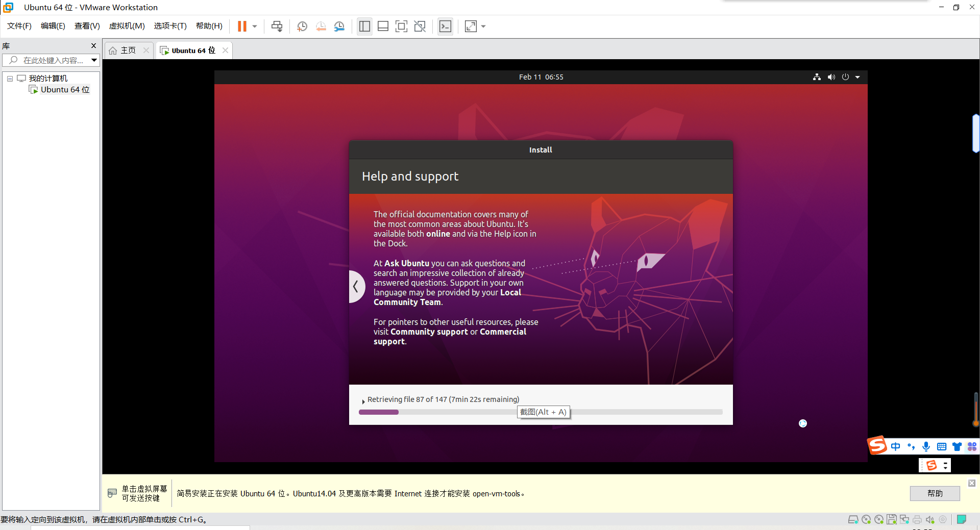Open the 查看(V) menu
This screenshot has height=530, width=980.
[x=87, y=26]
